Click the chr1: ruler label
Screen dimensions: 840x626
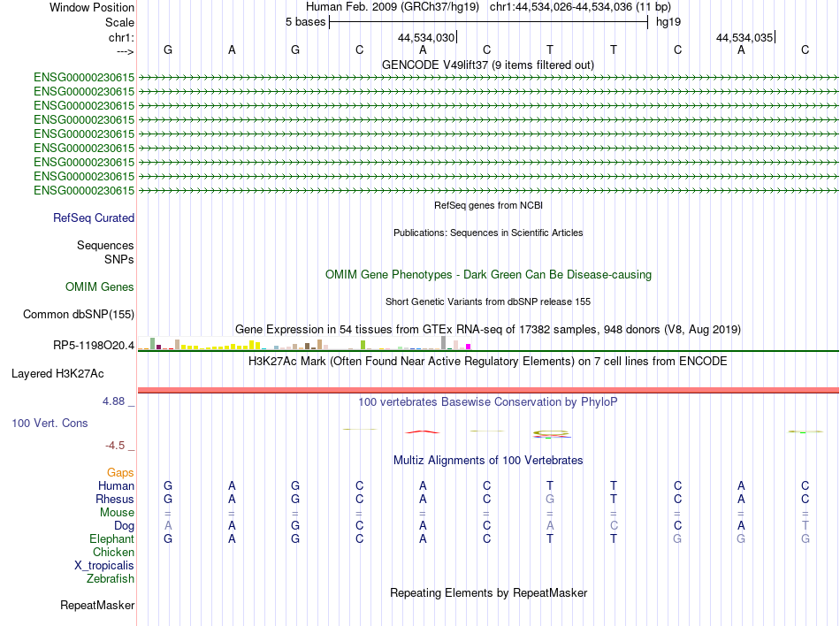coord(121,37)
